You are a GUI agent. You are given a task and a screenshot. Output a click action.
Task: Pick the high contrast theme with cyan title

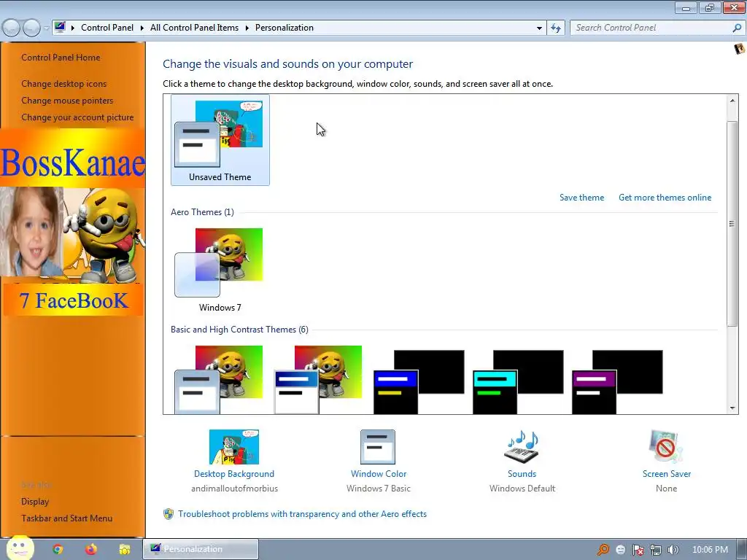(518, 382)
